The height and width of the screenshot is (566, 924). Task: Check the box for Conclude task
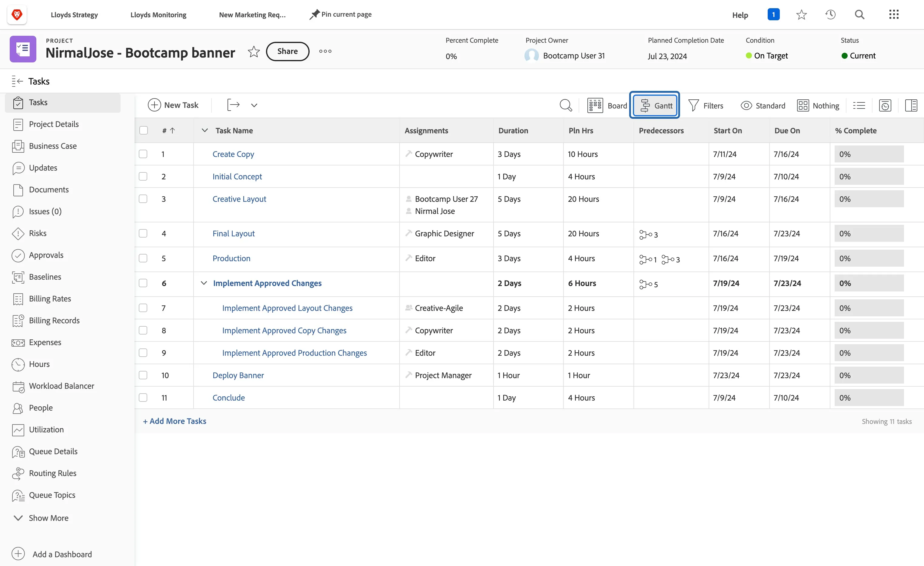(143, 398)
